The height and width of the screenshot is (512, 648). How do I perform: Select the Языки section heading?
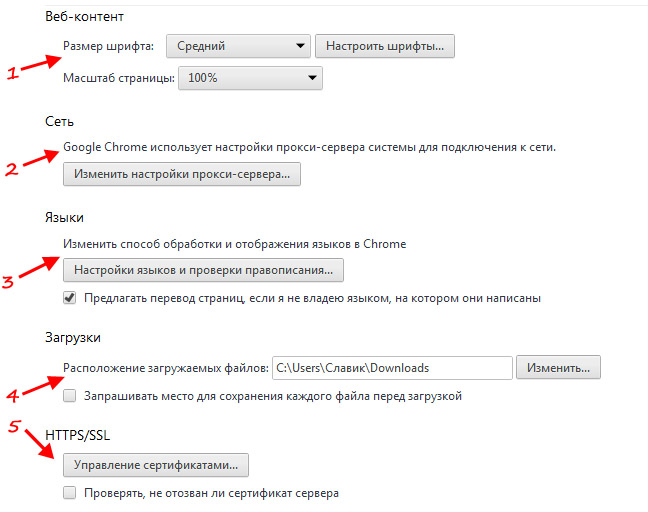click(x=66, y=217)
